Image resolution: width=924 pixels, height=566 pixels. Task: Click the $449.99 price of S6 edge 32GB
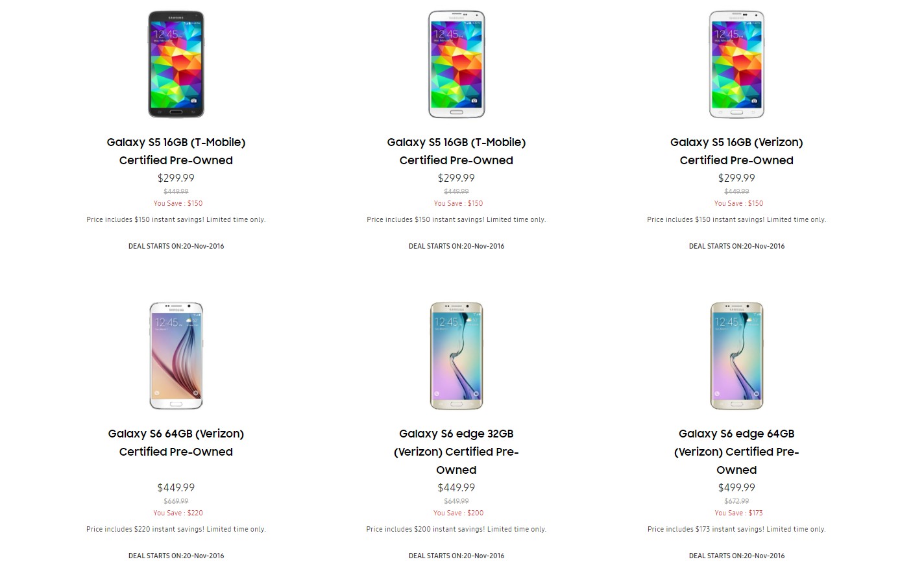pos(456,487)
